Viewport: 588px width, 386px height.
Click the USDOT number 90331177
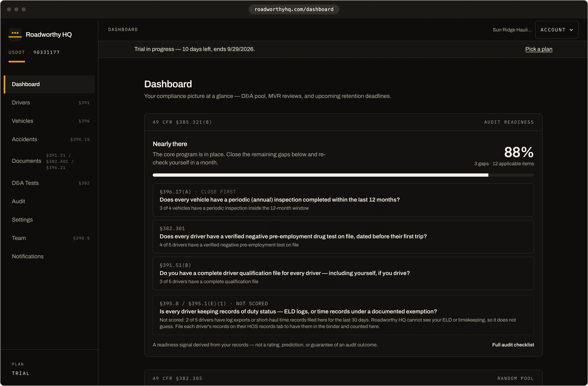point(46,52)
